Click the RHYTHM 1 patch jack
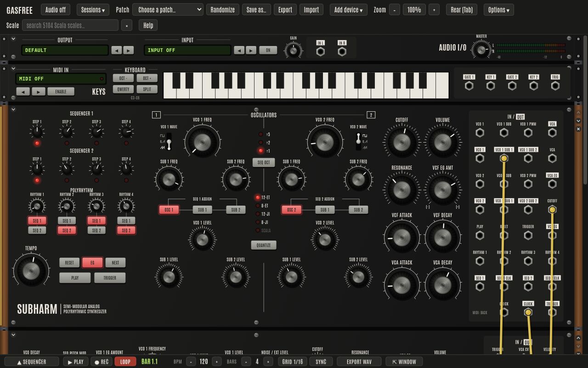Screen dimensions: 588x368 (480, 261)
